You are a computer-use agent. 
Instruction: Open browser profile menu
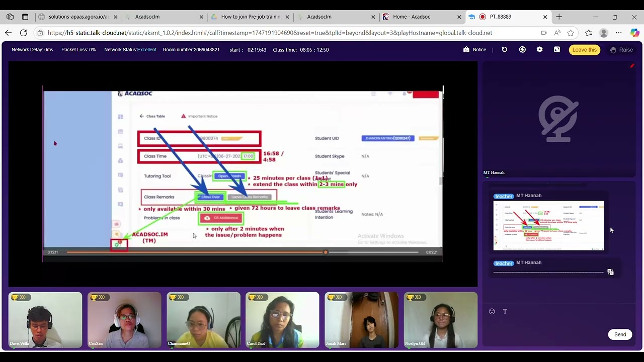pos(604,33)
